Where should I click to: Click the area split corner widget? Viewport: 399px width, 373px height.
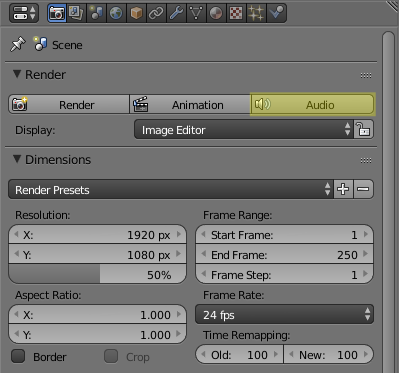pyautogui.click(x=393, y=7)
